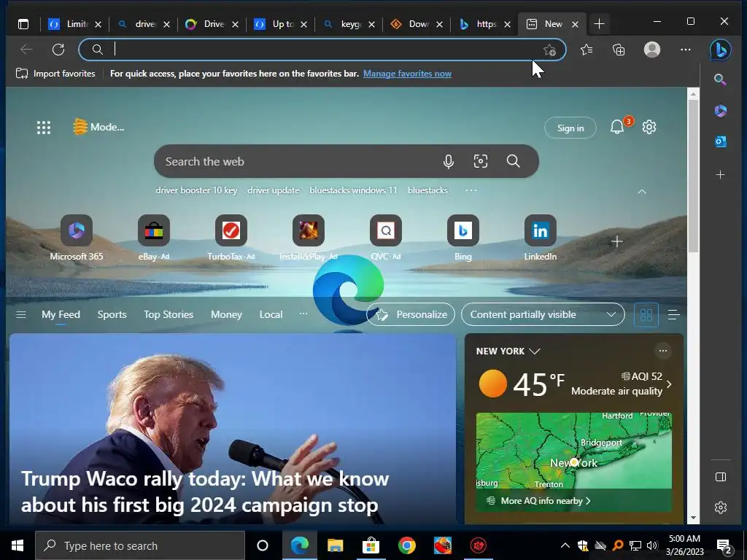Image resolution: width=747 pixels, height=560 pixels.
Task: Open a new browser tab
Action: point(599,24)
